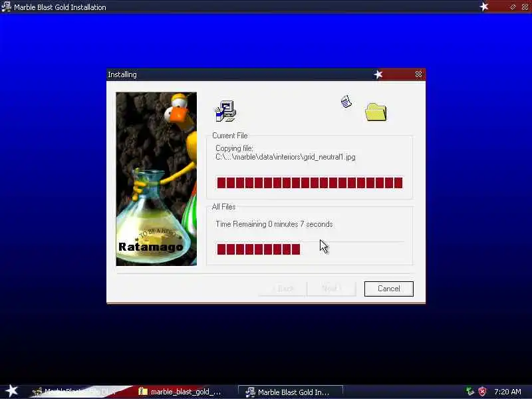Click the installer icon in the main title bar

6,7
